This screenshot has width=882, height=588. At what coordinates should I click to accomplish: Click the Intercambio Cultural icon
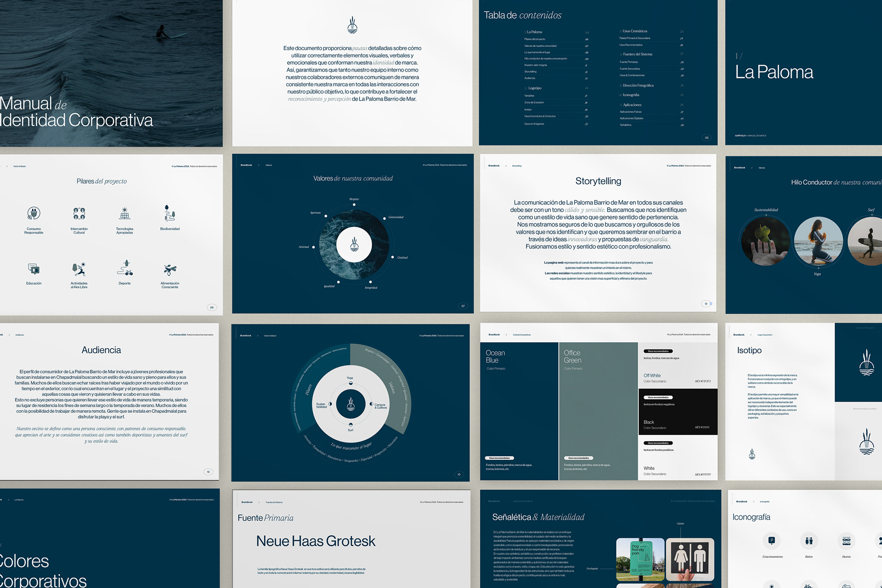click(x=79, y=213)
